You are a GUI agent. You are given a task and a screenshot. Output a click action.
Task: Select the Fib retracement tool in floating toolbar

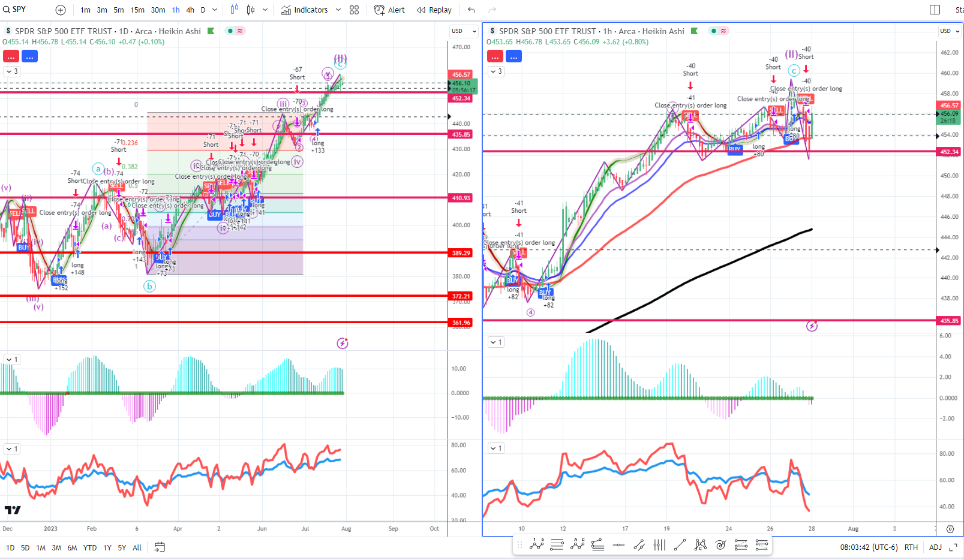point(597,544)
